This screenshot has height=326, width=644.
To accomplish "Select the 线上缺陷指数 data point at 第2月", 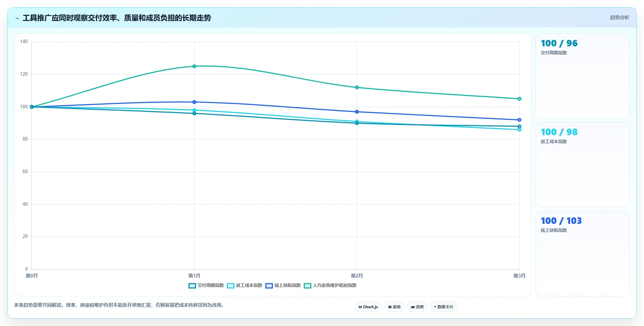I will click(x=357, y=112).
